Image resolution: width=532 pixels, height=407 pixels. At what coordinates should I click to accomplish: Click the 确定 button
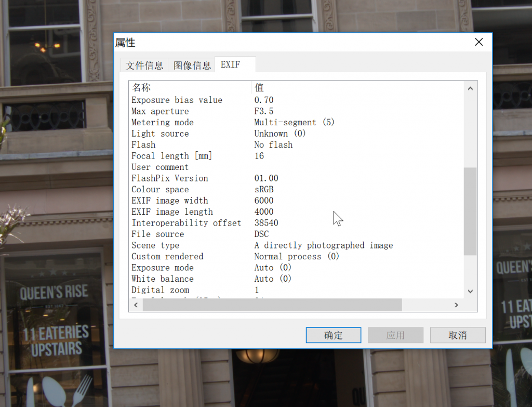click(333, 335)
